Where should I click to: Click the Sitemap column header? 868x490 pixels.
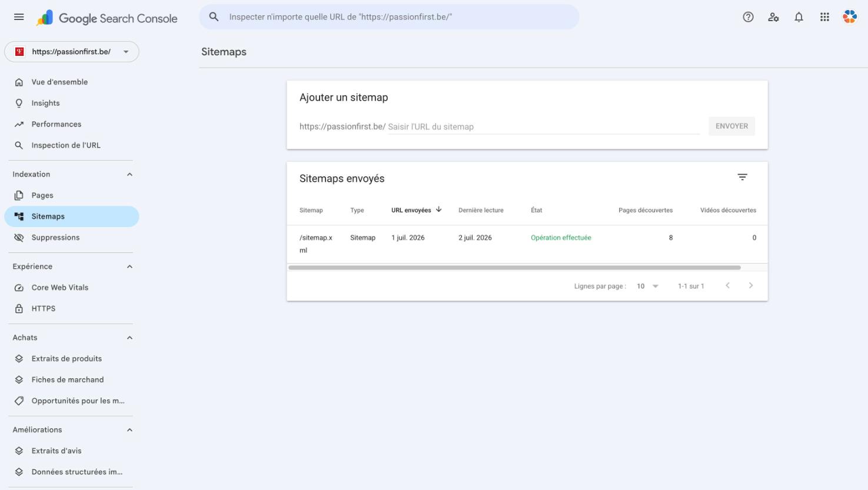(311, 210)
